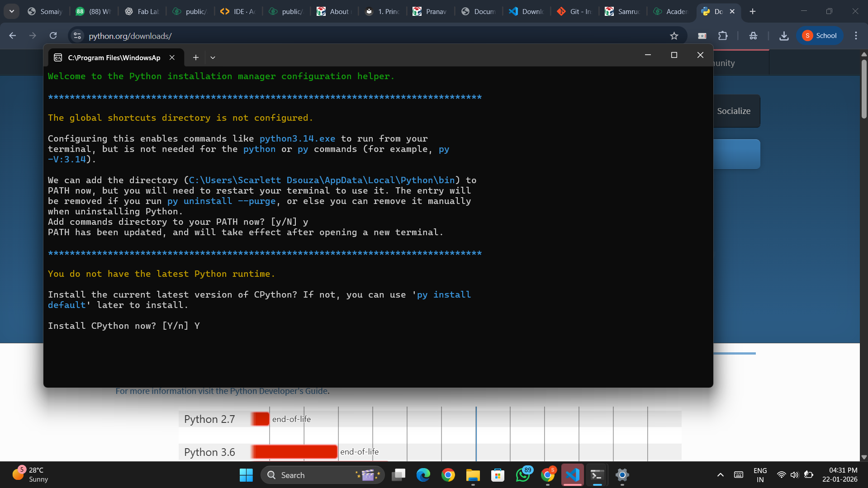The image size is (868, 488).
Task: Open Task View from the taskbar
Action: [x=398, y=475]
